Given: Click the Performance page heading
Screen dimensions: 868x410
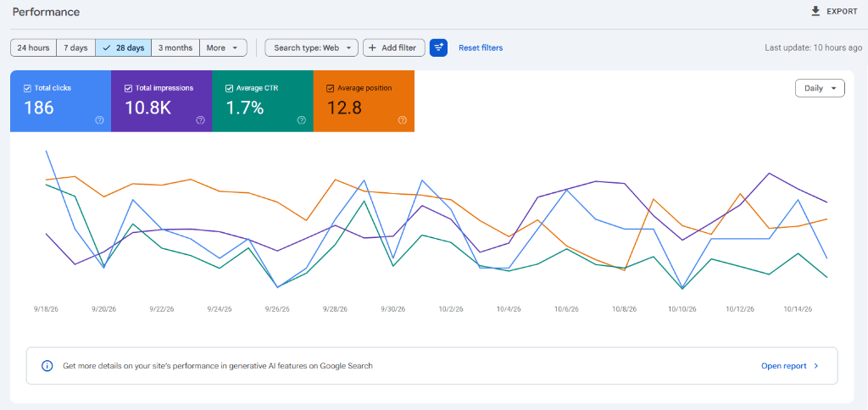Looking at the screenshot, I should click(46, 12).
